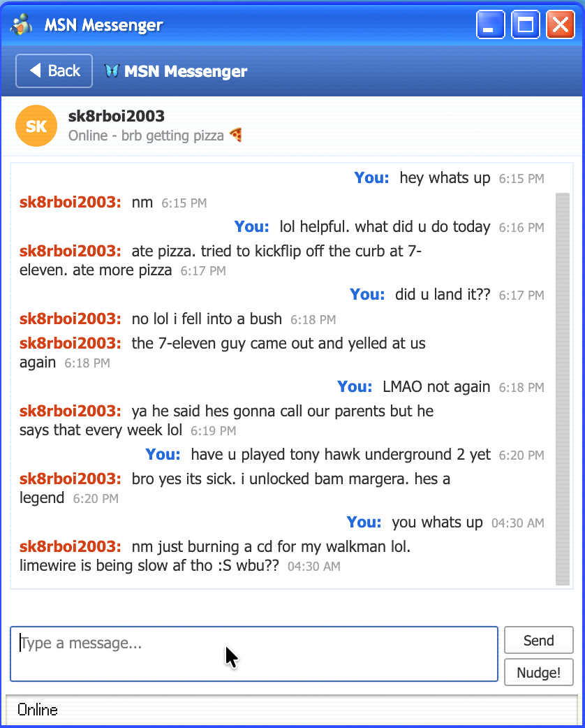Click the MSN Messenger title text
The width and height of the screenshot is (585, 728).
tap(103, 24)
